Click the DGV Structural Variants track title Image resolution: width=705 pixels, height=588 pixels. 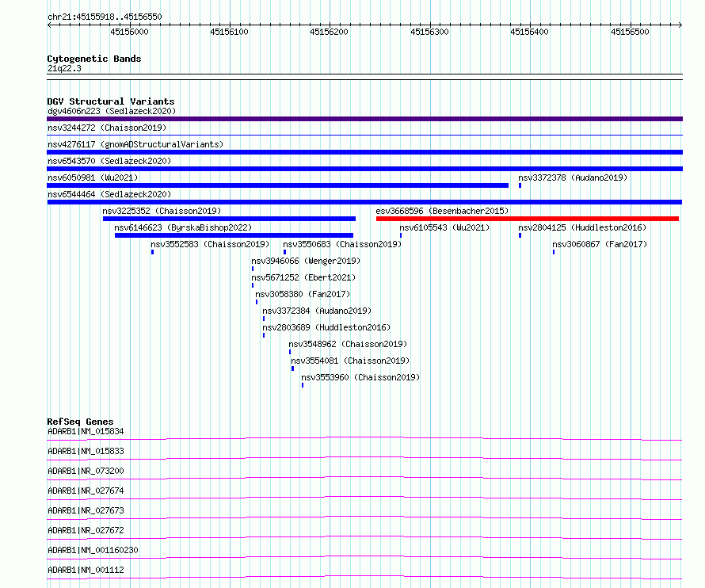click(111, 101)
